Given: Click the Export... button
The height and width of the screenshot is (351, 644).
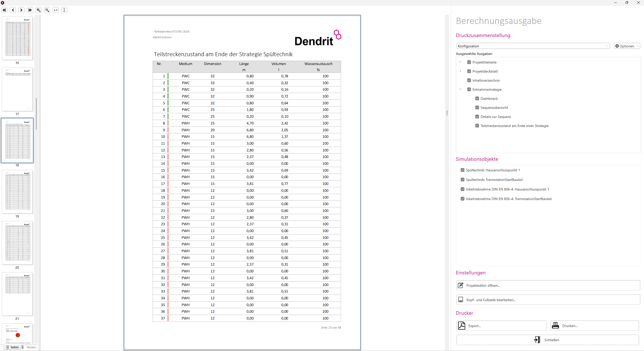Looking at the screenshot, I should [x=501, y=326].
